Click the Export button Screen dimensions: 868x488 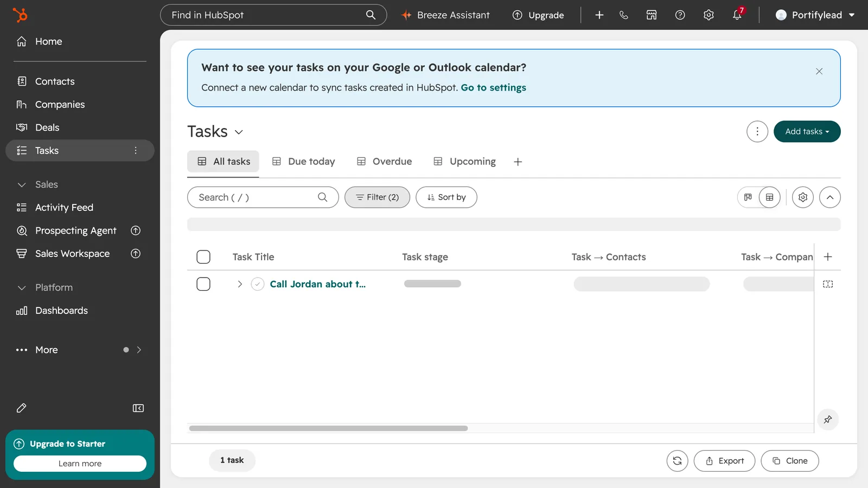pyautogui.click(x=724, y=461)
